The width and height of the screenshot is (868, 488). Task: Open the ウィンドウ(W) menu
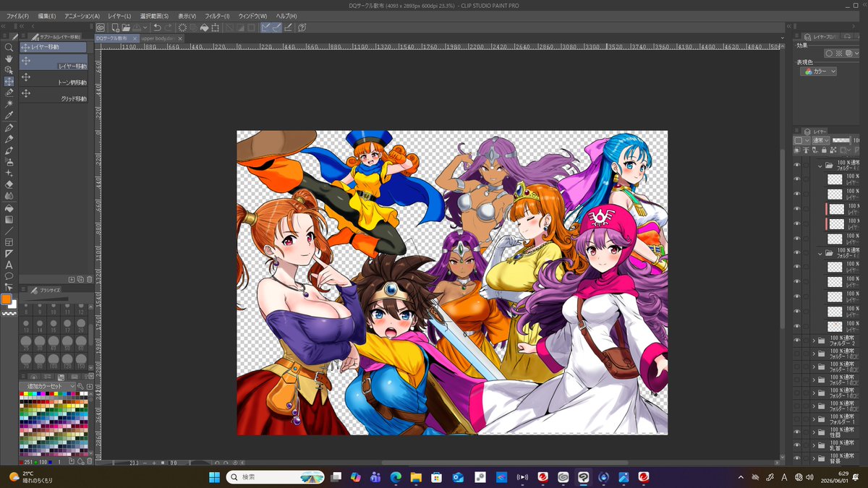pos(252,16)
